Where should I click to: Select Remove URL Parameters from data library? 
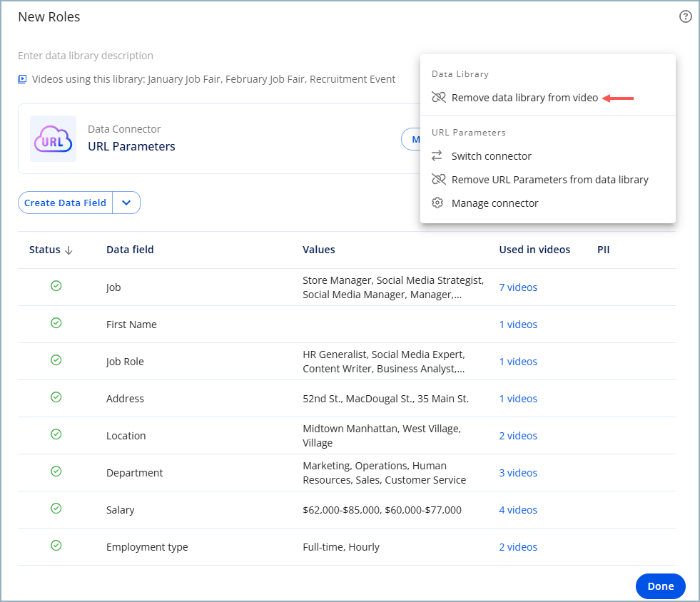[549, 180]
